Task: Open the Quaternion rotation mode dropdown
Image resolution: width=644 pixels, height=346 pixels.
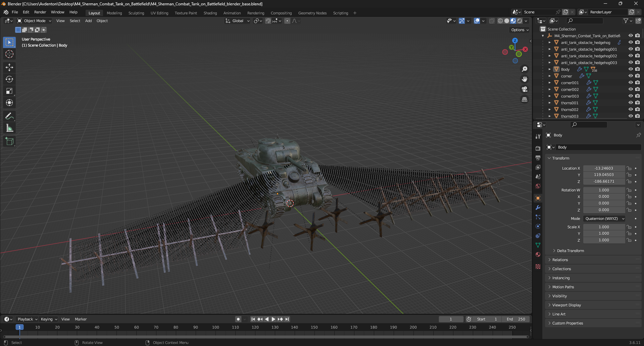Action: (604, 219)
